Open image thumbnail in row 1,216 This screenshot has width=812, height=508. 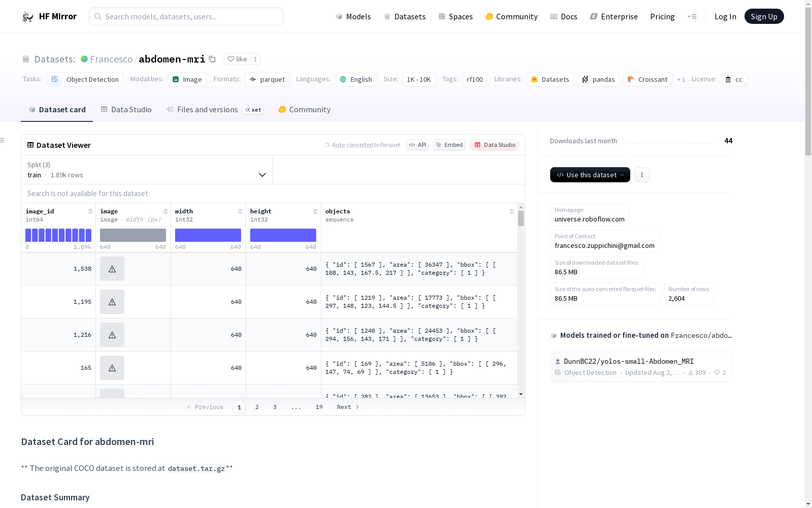[112, 335]
